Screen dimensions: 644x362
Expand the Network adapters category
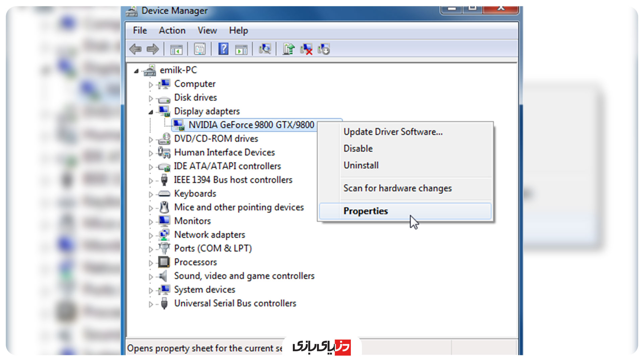151,236
